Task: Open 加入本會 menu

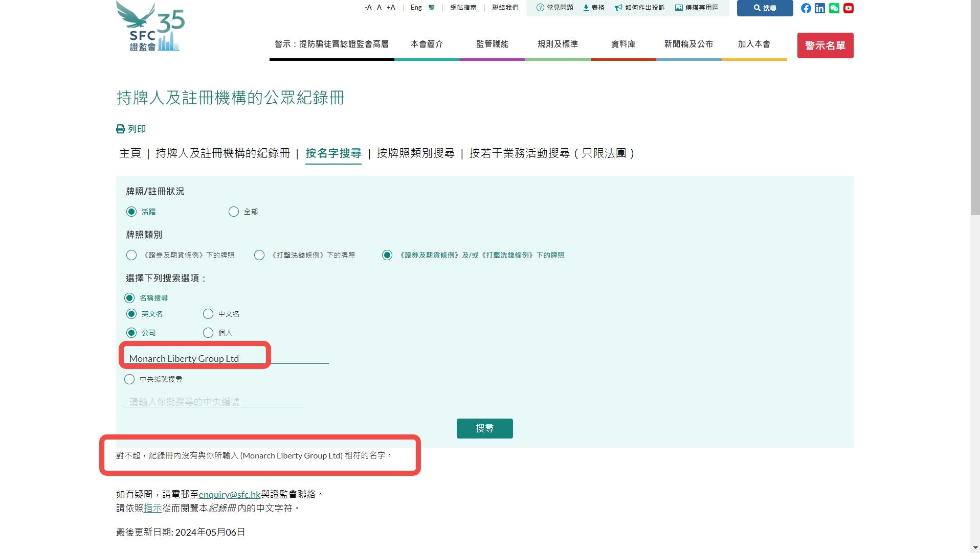Action: (754, 44)
